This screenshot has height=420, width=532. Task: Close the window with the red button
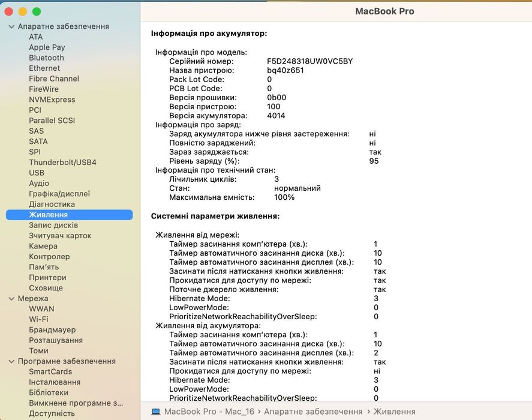click(9, 11)
